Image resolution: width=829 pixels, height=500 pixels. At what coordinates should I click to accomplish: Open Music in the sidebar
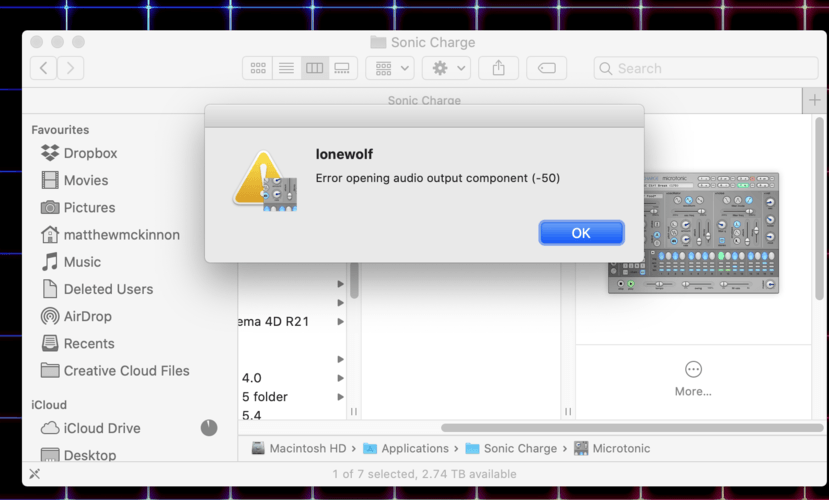click(x=82, y=262)
